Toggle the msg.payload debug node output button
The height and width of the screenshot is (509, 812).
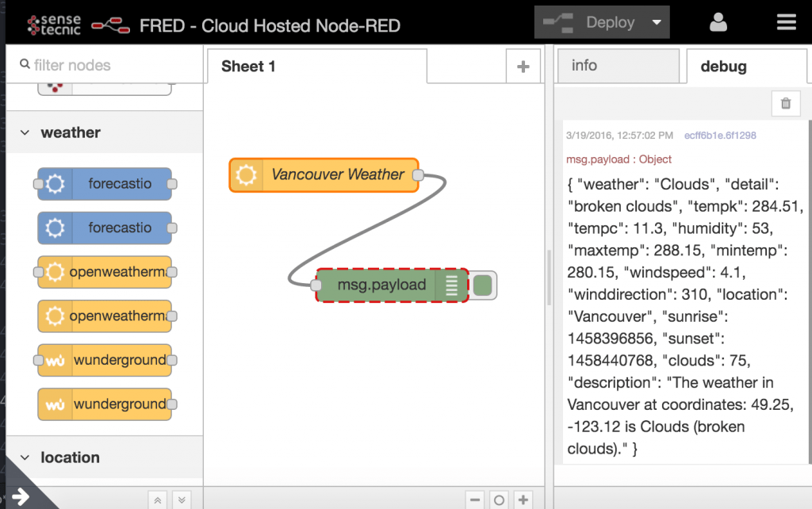[483, 285]
